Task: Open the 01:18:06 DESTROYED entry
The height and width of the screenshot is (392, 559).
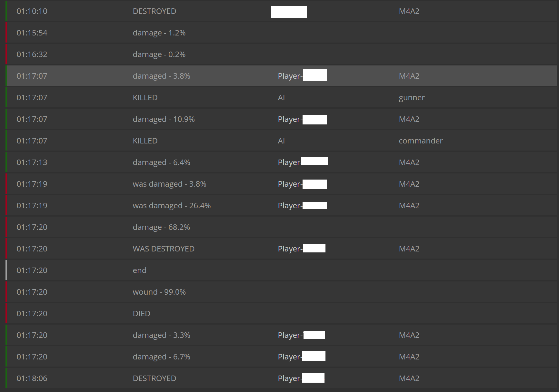Action: pyautogui.click(x=154, y=378)
